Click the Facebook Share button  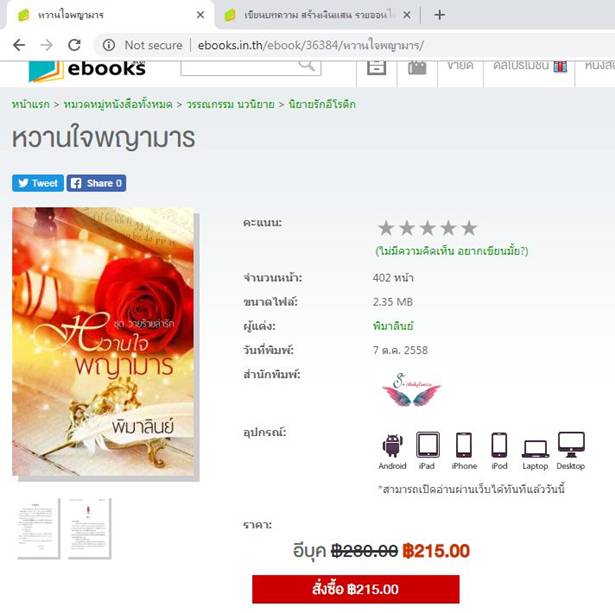[x=96, y=183]
